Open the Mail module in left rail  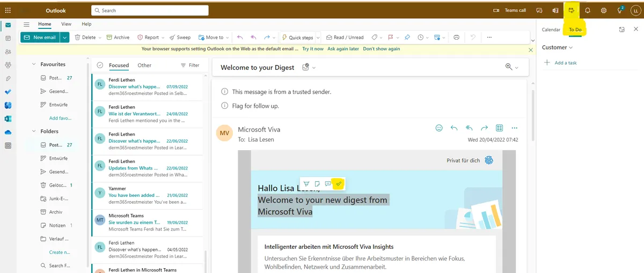click(8, 25)
